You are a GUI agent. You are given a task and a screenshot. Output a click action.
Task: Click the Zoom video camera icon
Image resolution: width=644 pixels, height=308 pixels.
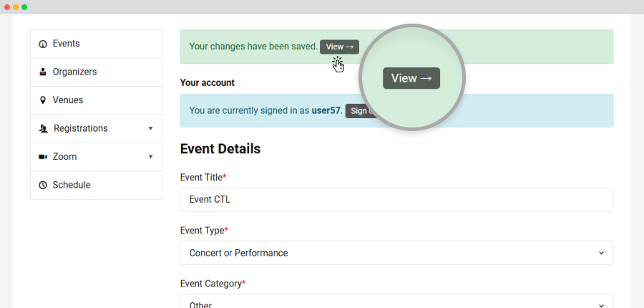point(43,157)
